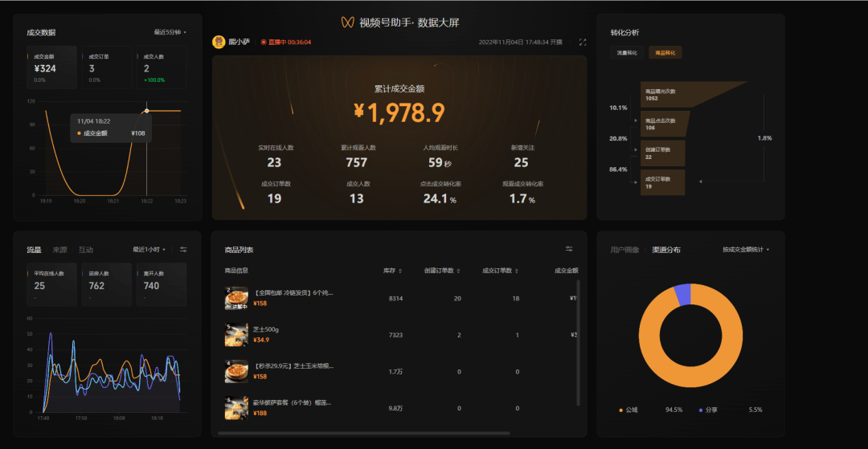Click the 视频号助手 butterfly logo
The width and height of the screenshot is (868, 449).
(347, 22)
